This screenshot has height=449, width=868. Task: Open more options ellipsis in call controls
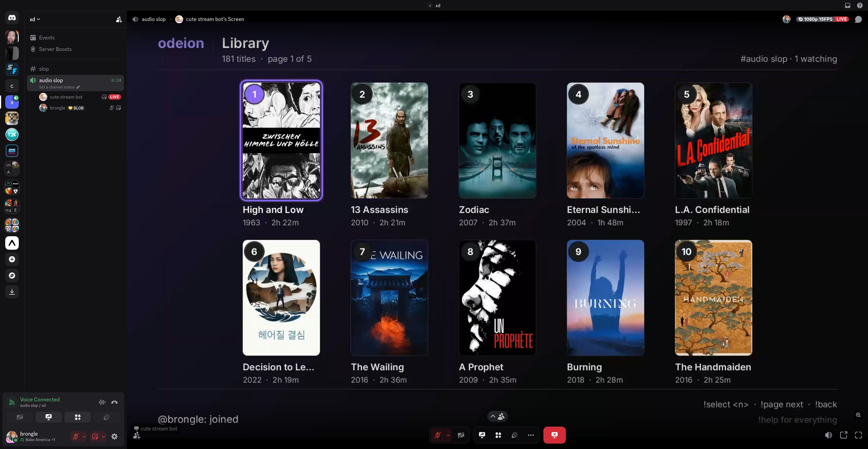click(x=531, y=435)
